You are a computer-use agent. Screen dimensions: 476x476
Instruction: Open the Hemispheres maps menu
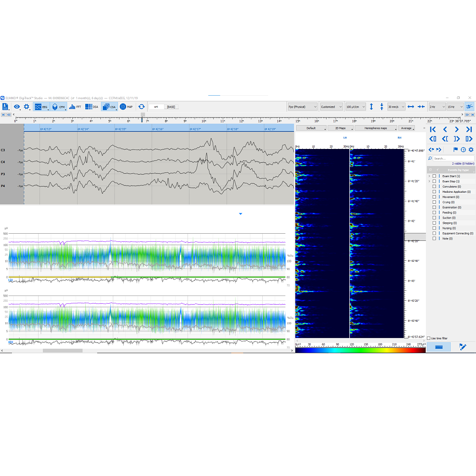(376, 128)
